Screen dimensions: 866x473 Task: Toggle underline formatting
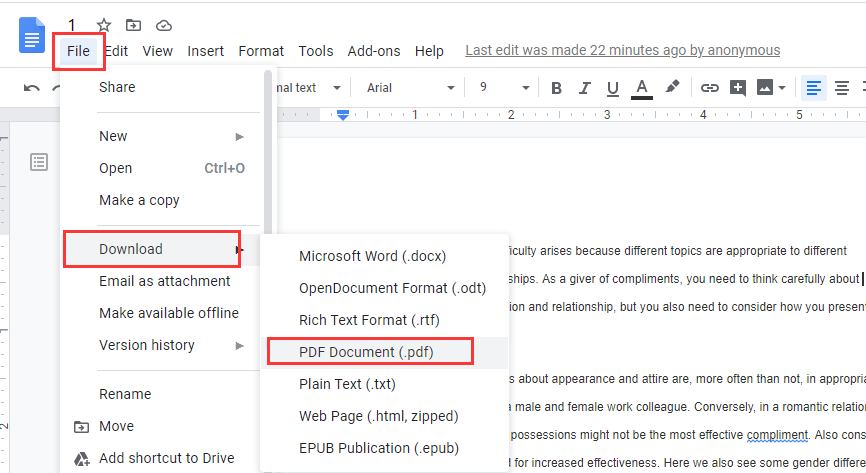point(613,88)
